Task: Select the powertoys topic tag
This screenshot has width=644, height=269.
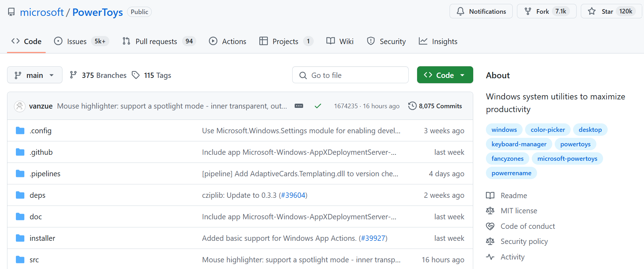Action: 575,144
